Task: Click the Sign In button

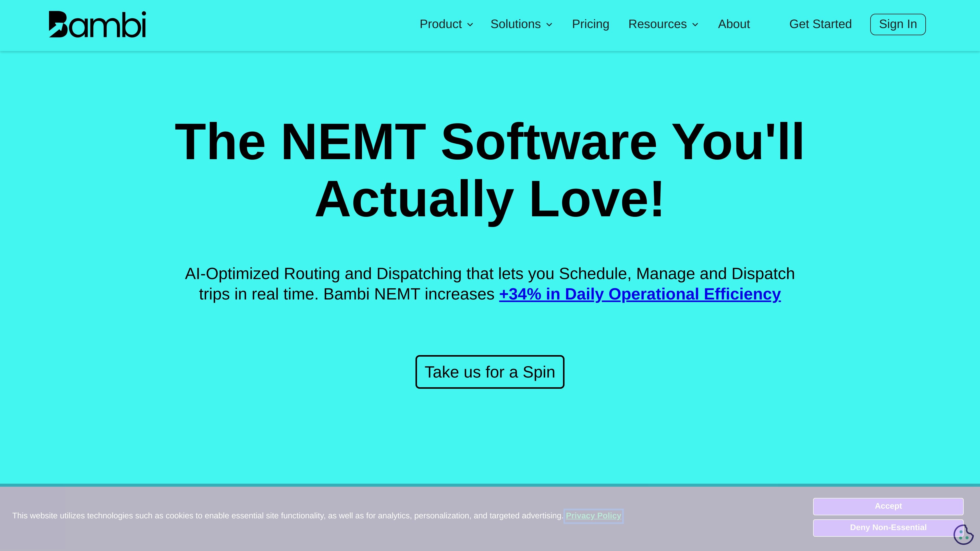Action: pos(898,24)
